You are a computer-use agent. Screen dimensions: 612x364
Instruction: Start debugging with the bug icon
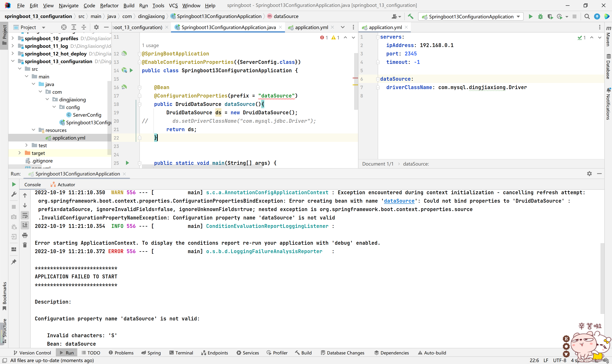540,16
